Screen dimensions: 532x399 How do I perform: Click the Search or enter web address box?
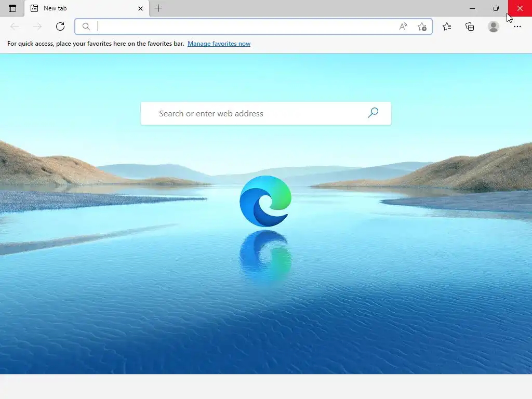point(266,113)
